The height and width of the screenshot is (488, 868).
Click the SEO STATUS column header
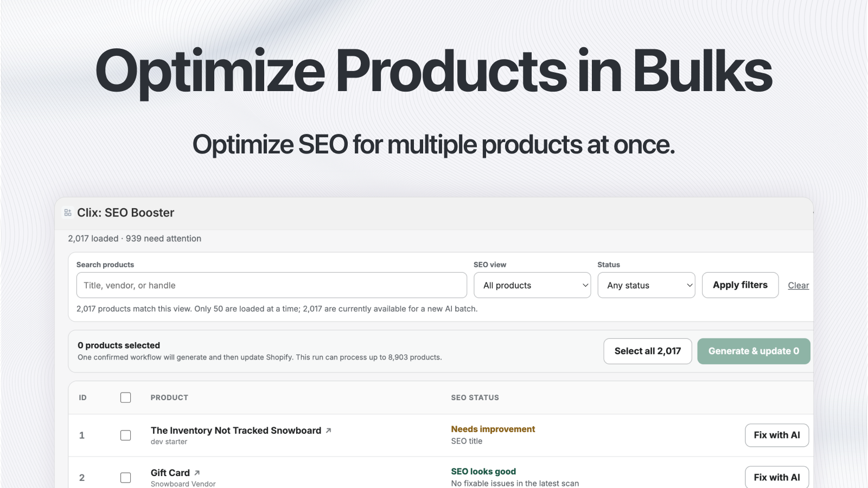475,397
